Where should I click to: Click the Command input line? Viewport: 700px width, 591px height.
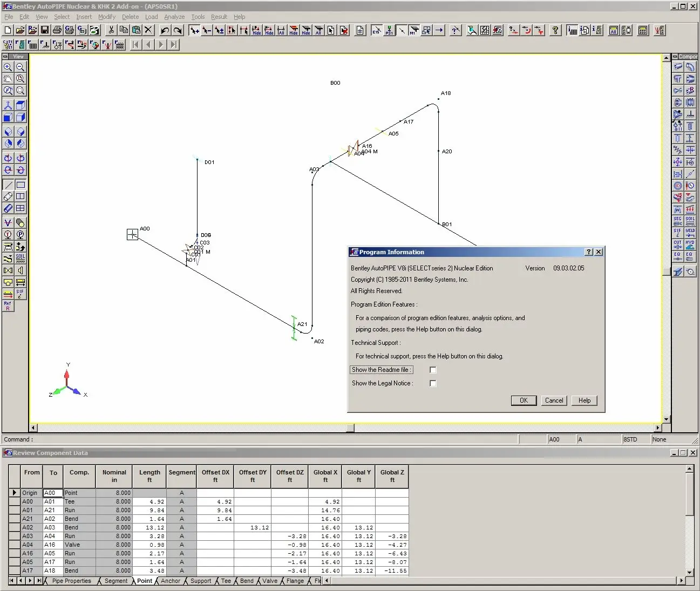[x=275, y=439]
